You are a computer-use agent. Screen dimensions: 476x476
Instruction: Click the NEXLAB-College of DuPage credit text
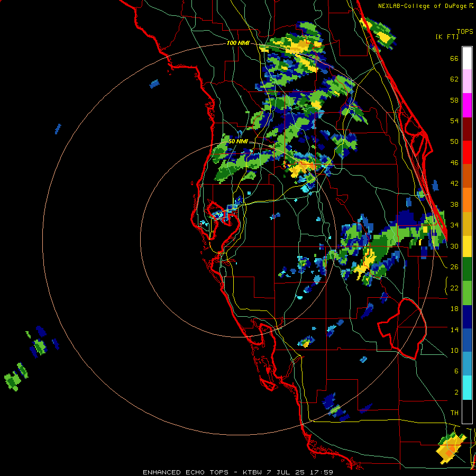(422, 6)
